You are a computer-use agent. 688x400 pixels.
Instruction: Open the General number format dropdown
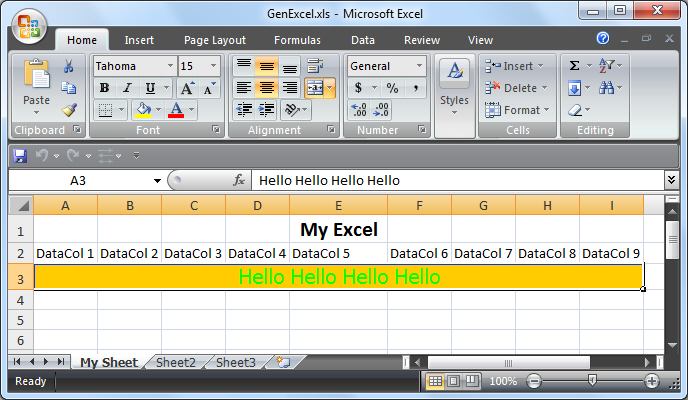419,66
